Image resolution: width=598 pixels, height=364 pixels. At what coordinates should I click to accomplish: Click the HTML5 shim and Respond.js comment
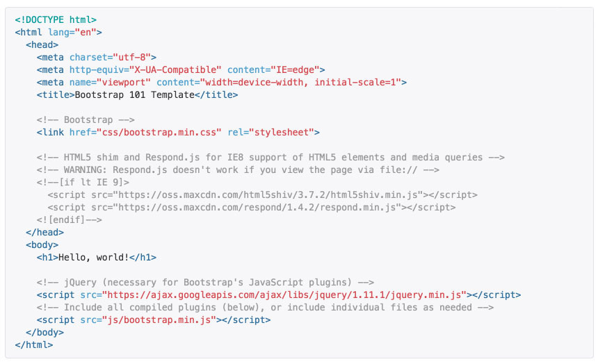tap(270, 157)
